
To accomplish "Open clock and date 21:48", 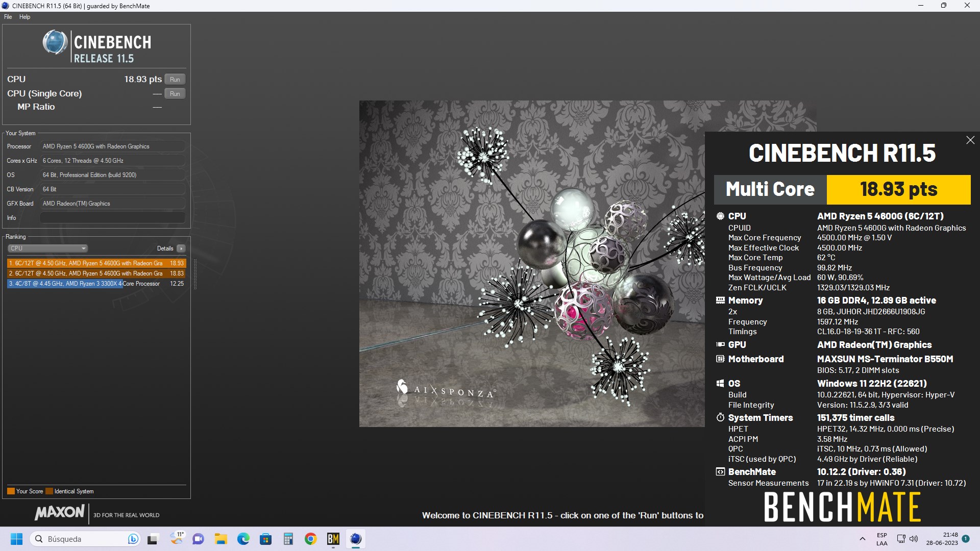I will click(942, 539).
